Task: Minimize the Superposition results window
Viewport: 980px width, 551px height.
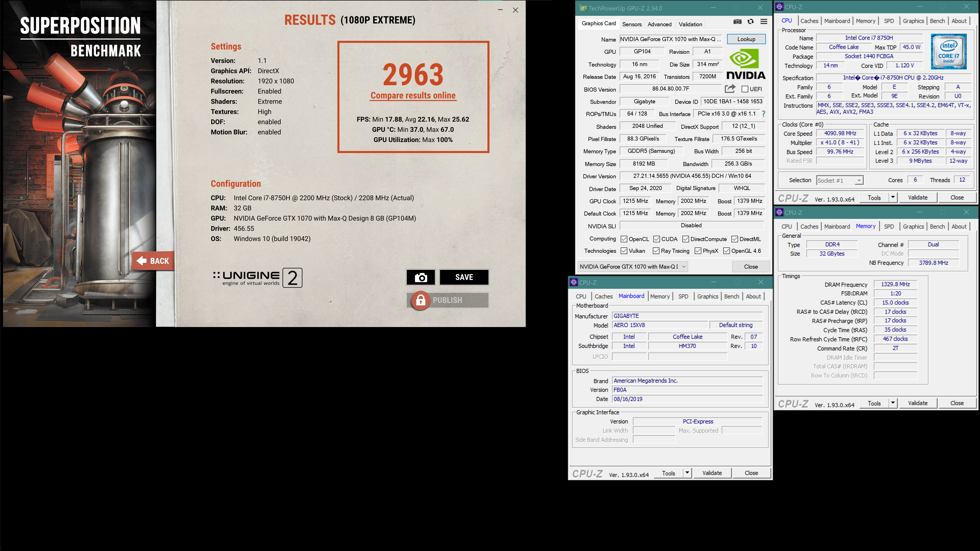Action: click(x=500, y=10)
